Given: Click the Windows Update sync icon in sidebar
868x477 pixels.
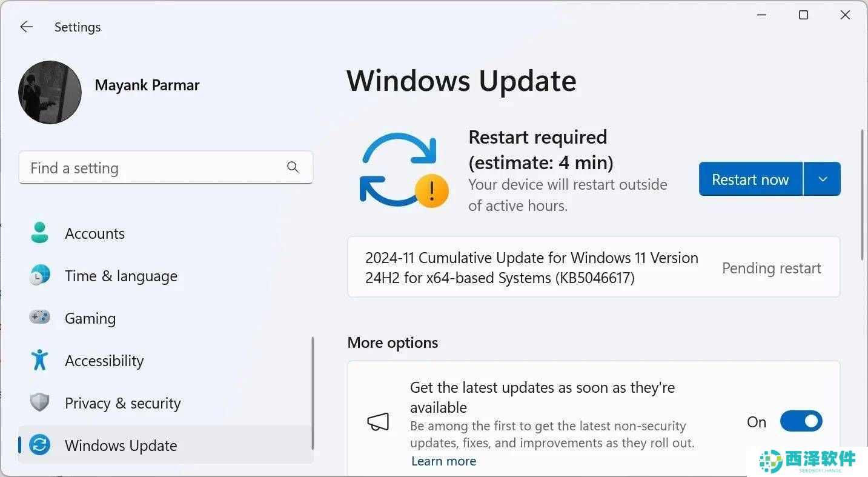Looking at the screenshot, I should pyautogui.click(x=39, y=445).
